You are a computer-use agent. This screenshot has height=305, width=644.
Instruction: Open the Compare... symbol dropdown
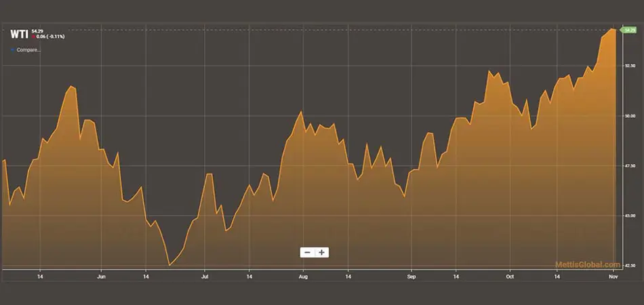pyautogui.click(x=28, y=49)
